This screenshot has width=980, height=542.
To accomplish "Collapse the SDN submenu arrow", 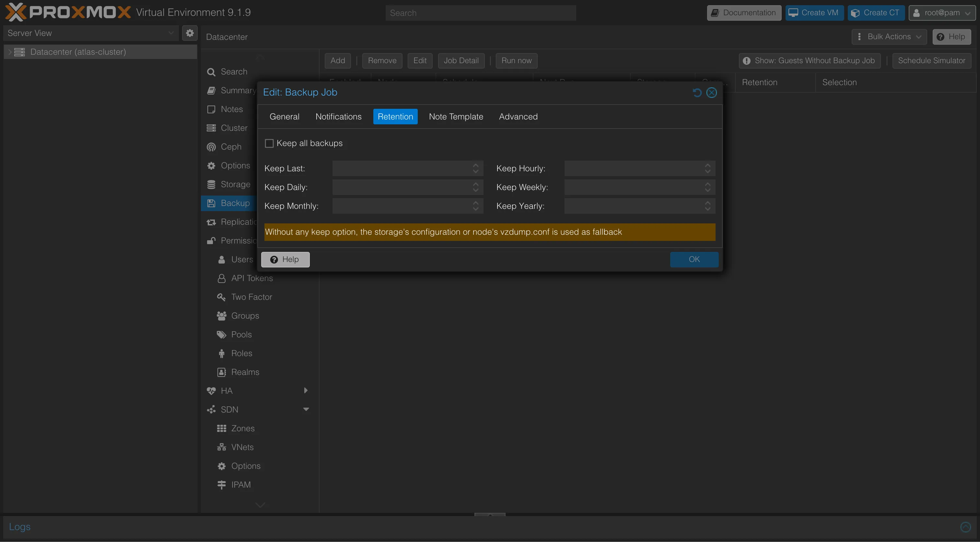I will pos(306,410).
